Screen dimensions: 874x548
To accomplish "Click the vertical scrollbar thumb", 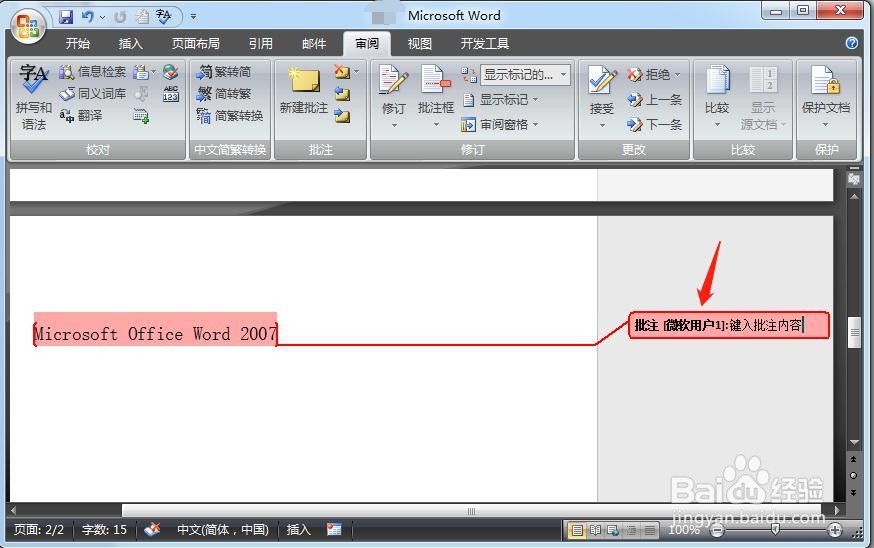I will tap(854, 332).
